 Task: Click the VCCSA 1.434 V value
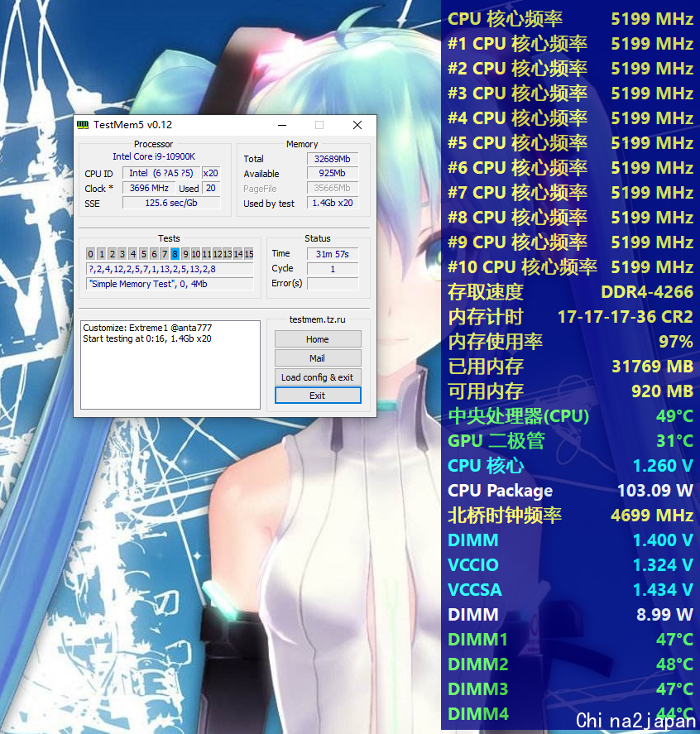pyautogui.click(x=663, y=590)
